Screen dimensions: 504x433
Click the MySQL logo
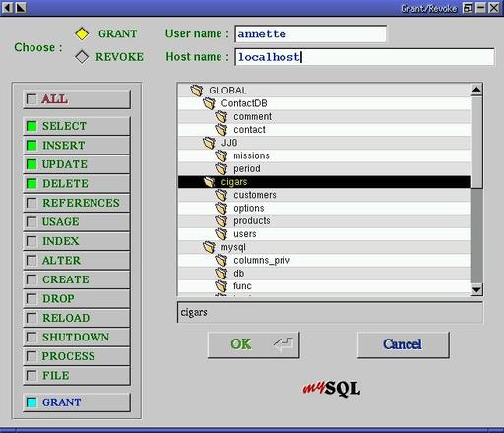click(x=331, y=389)
